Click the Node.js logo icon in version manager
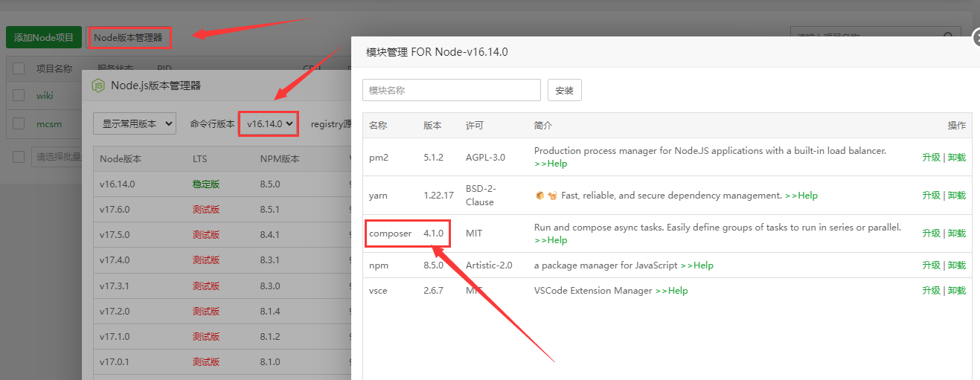The width and height of the screenshot is (980, 380). [x=98, y=86]
